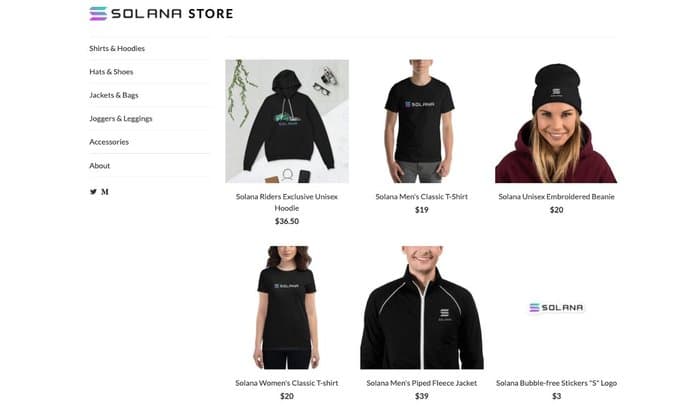View Men's Piped Fleece Jacket photo
680x418 pixels.
(422, 307)
